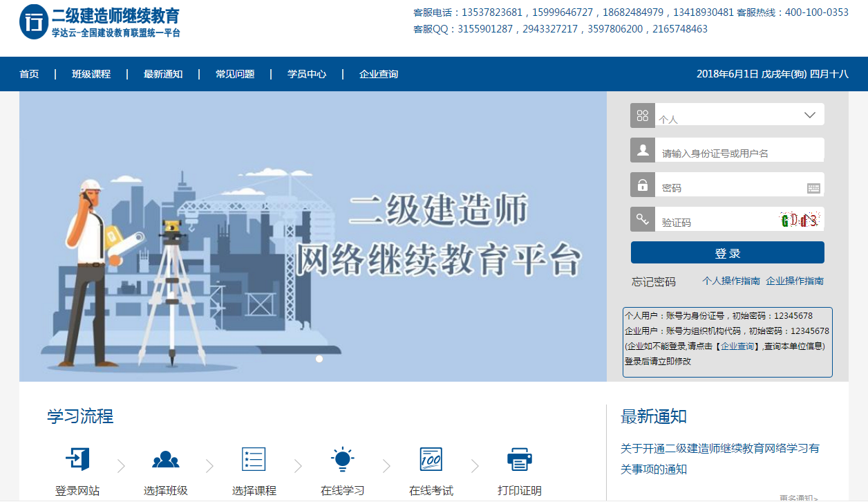This screenshot has height=502, width=868.
Task: Open the notice about 二级建造师继续教育网络学习
Action: pos(719,458)
